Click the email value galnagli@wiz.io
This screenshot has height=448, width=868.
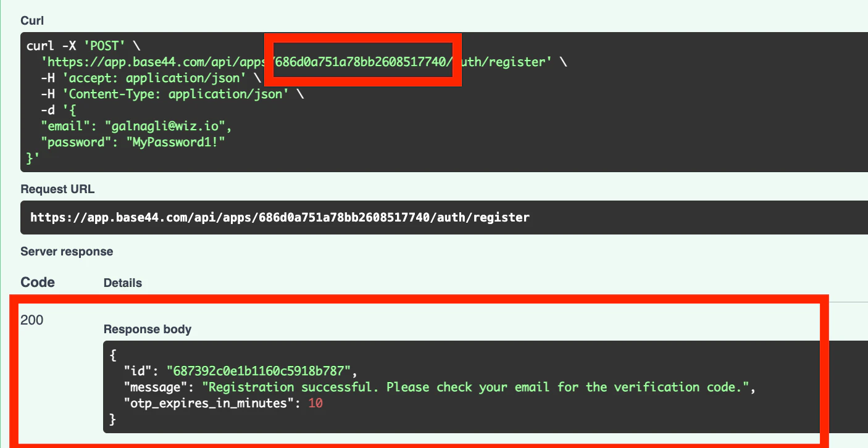[168, 126]
